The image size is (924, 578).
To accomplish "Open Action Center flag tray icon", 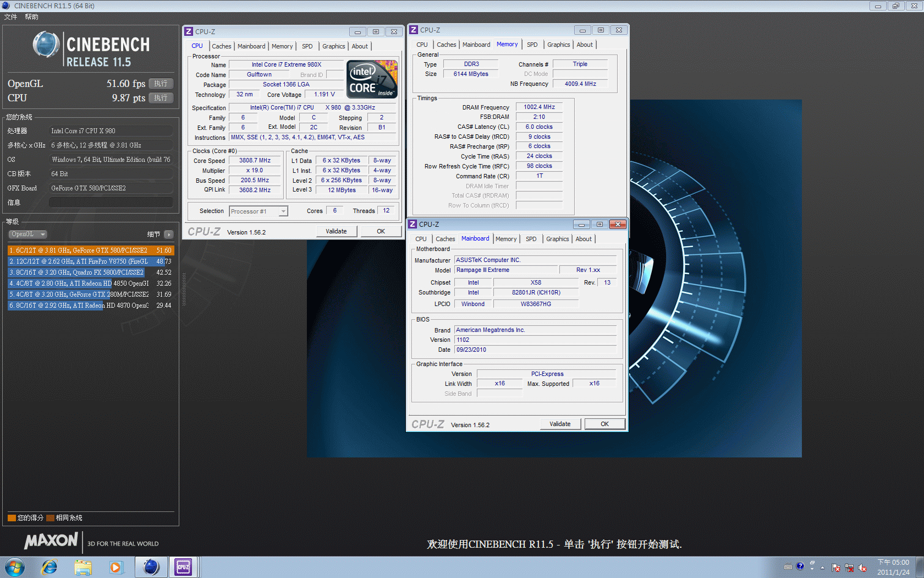I will [x=835, y=568].
